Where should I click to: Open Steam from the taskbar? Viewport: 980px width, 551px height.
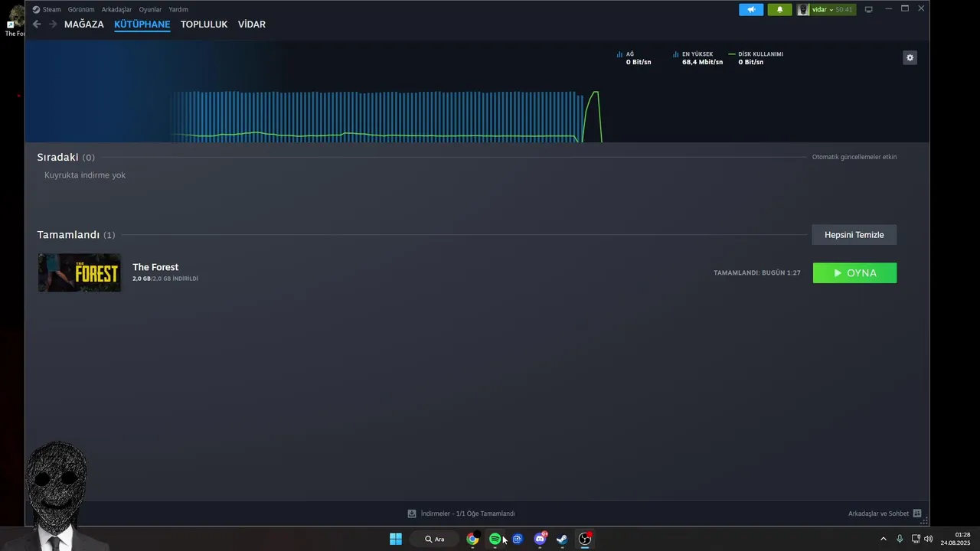point(562,539)
